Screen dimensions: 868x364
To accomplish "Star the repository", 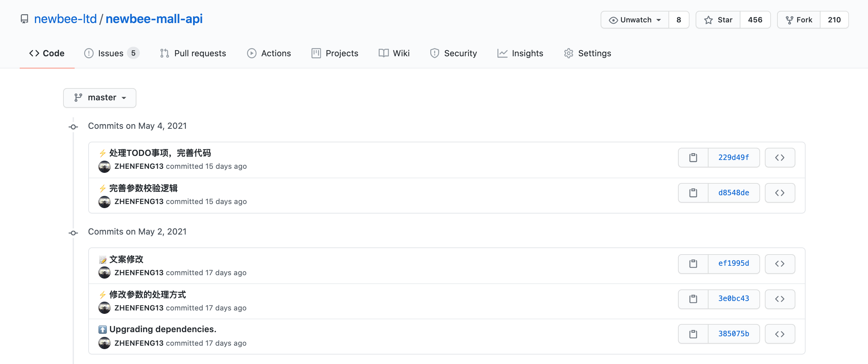I will click(x=718, y=20).
